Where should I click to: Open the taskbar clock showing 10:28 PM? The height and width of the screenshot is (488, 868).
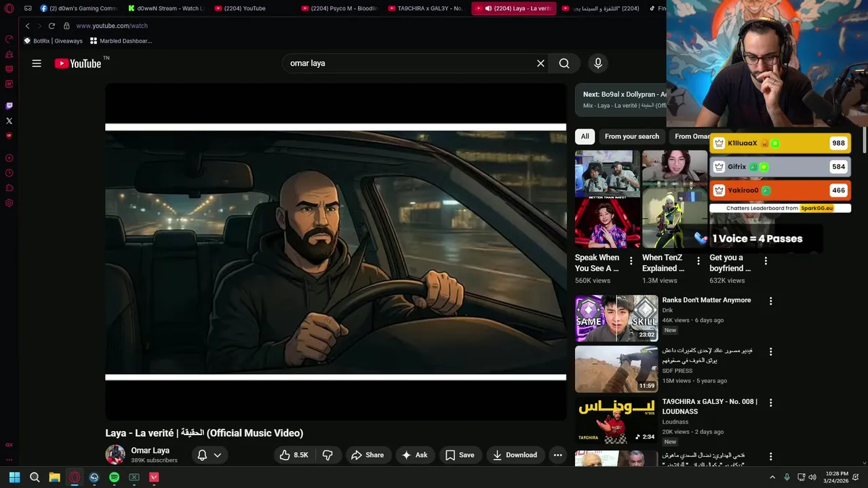[x=835, y=477]
